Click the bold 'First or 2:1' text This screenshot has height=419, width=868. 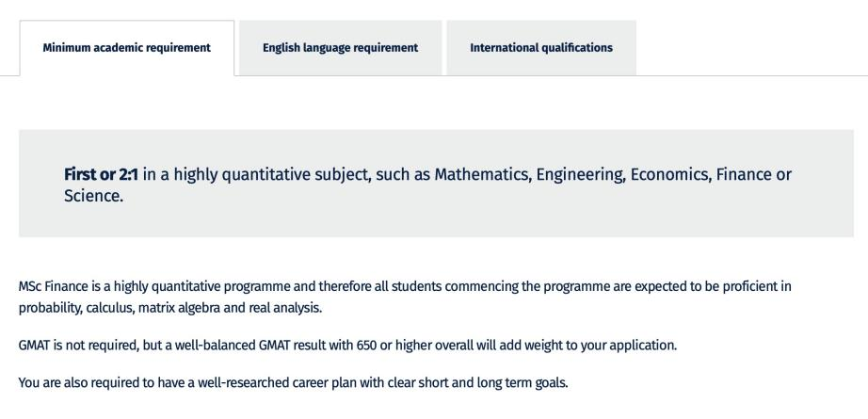(x=101, y=174)
